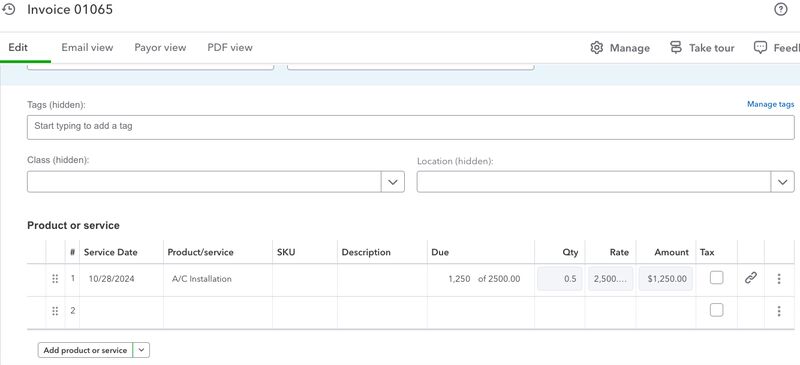This screenshot has height=365, width=800.
Task: Open the help question mark icon
Action: click(781, 9)
